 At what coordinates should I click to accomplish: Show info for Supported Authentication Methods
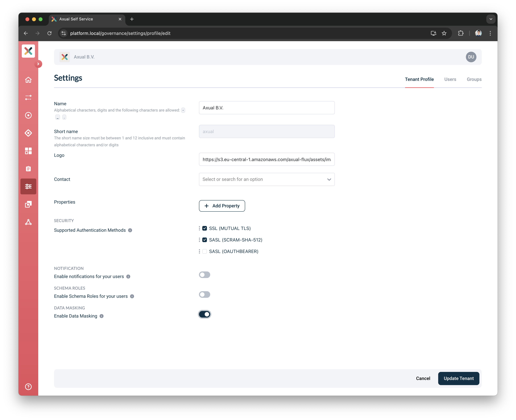click(130, 230)
